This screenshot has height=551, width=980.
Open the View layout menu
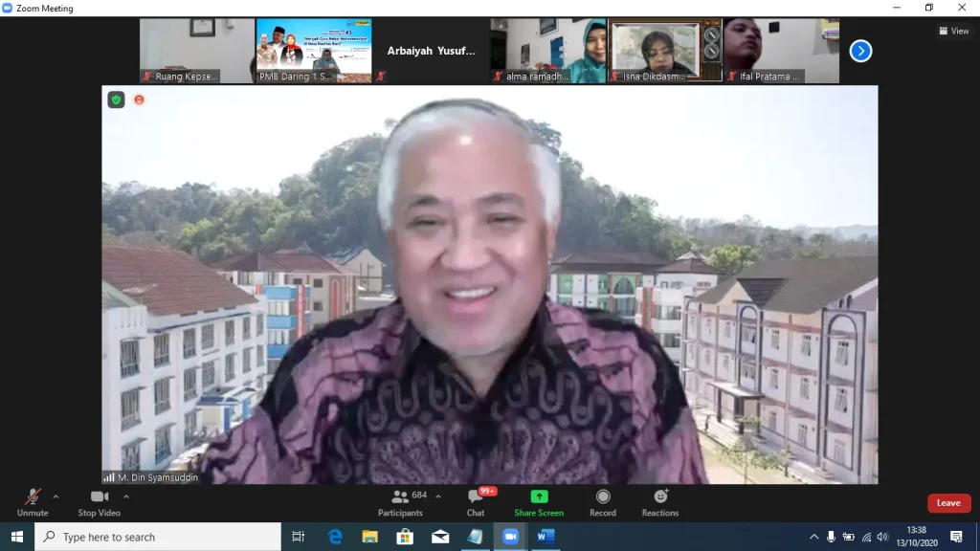(954, 31)
